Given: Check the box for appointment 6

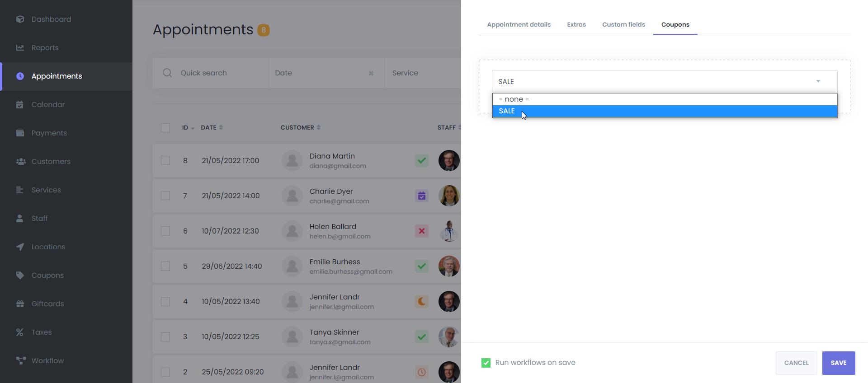Looking at the screenshot, I should coord(165,231).
